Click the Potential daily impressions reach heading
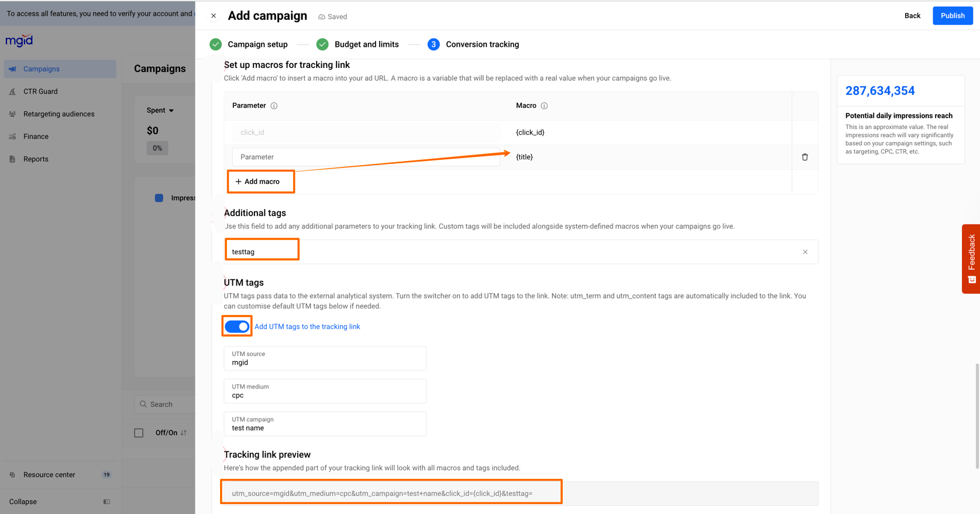Image resolution: width=980 pixels, height=514 pixels. pyautogui.click(x=899, y=115)
